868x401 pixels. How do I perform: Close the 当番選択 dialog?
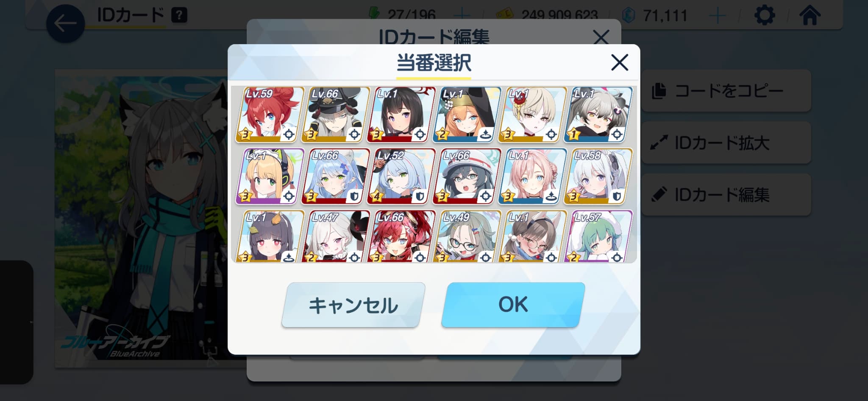pos(619,63)
